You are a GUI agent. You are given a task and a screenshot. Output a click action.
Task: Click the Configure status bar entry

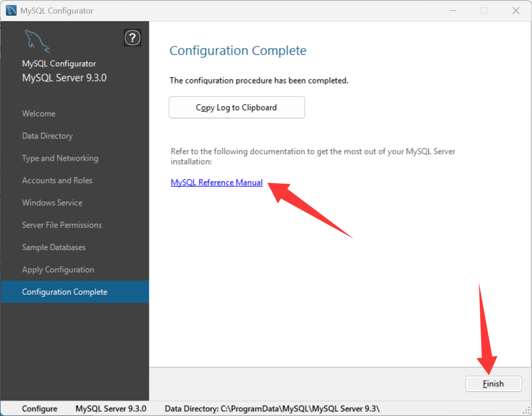[40, 408]
